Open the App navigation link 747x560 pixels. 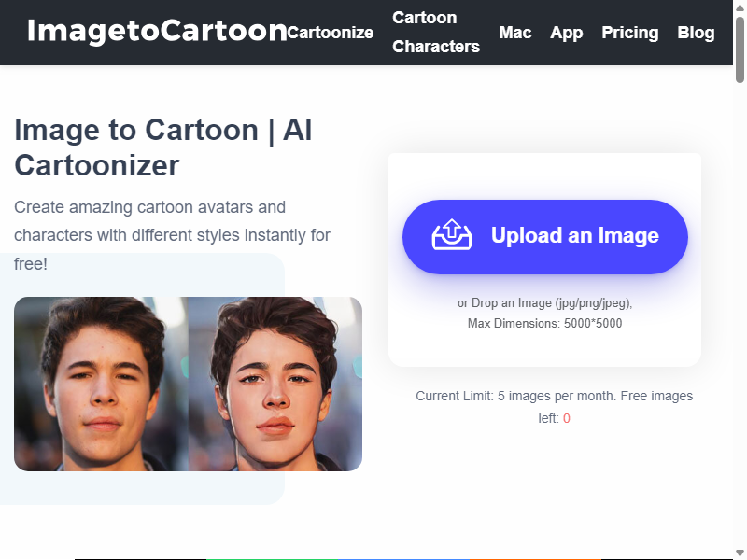coord(567,33)
